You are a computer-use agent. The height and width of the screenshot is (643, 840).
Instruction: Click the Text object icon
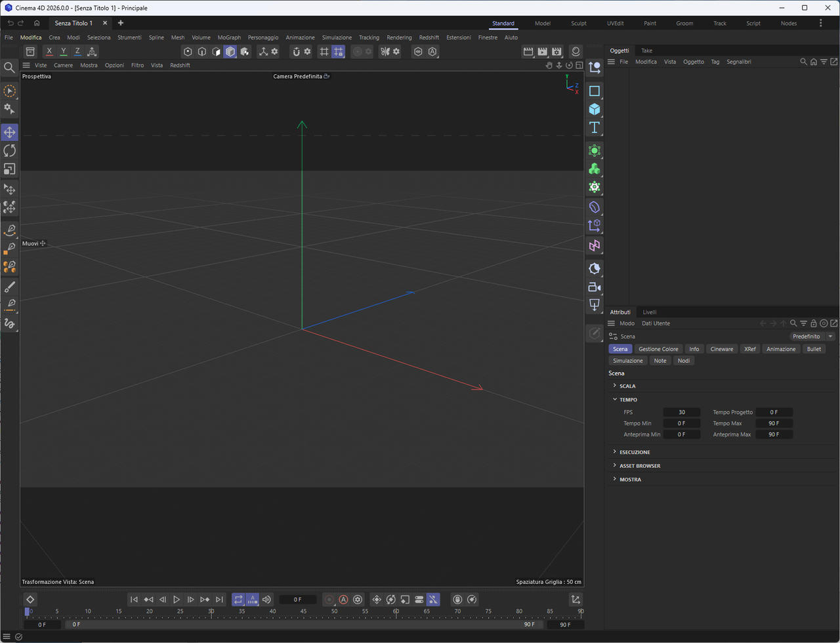[595, 127]
